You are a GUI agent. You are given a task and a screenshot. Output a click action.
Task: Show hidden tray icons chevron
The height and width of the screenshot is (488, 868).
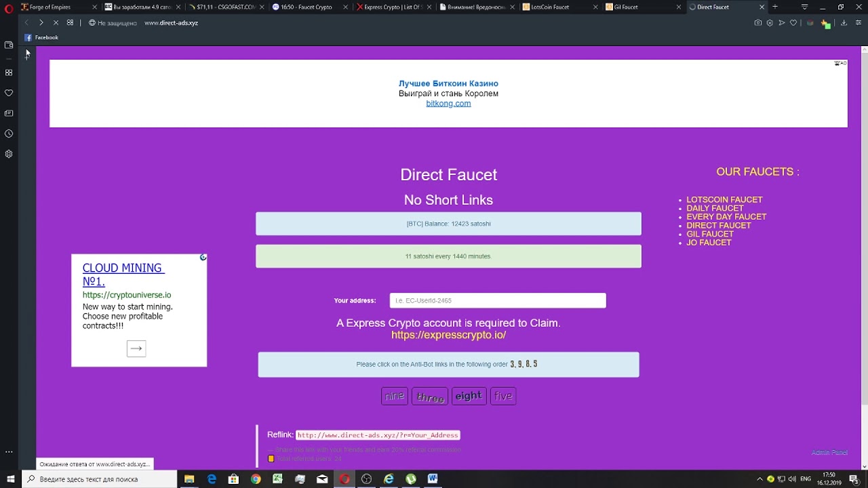(760, 479)
